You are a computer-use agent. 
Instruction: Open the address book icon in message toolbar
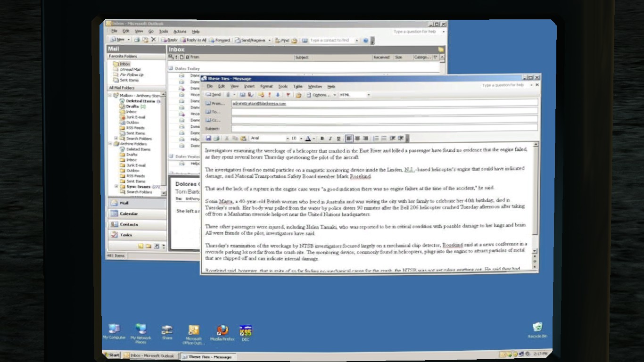243,95
